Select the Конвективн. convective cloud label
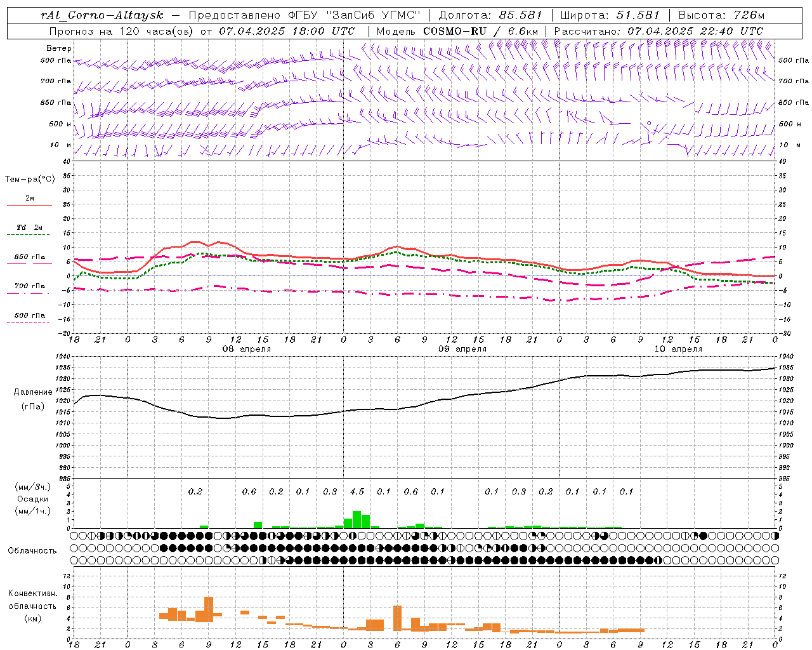Screen dimensions: 812x650 pos(33,594)
